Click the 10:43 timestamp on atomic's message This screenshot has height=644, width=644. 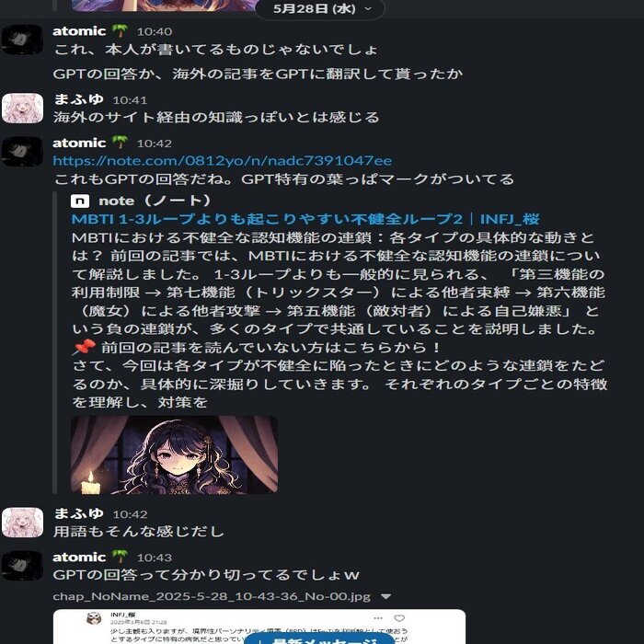point(154,558)
